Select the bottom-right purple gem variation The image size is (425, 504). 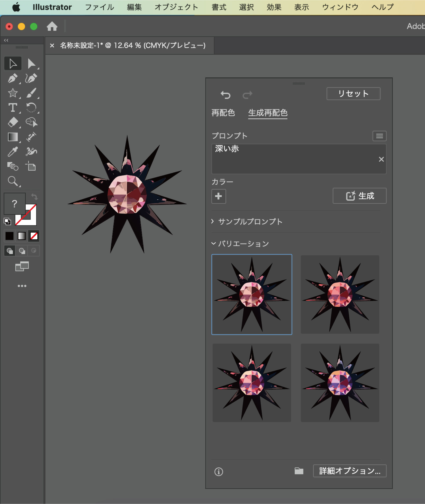[x=340, y=383]
